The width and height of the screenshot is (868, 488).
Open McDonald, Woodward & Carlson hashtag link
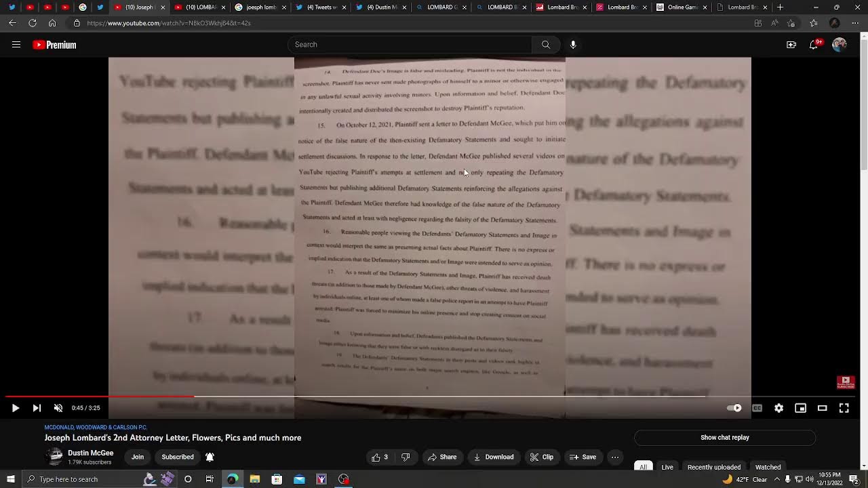pos(96,428)
